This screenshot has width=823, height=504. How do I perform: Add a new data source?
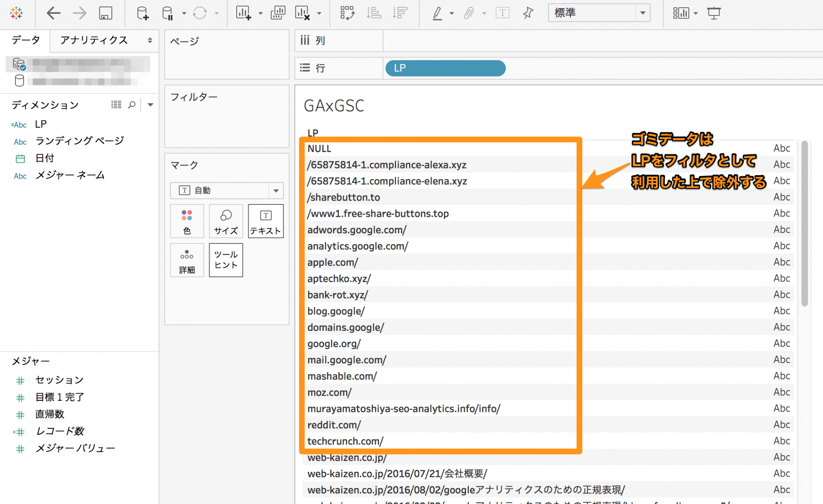click(142, 13)
